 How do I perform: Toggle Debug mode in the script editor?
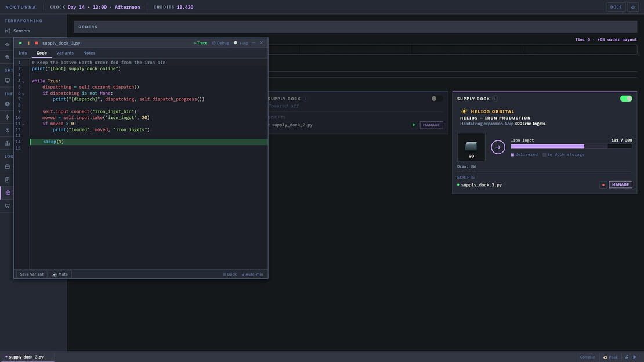(220, 43)
